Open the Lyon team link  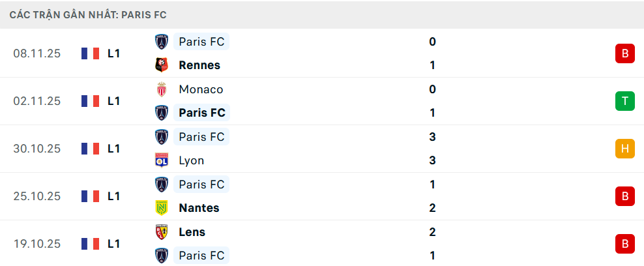pos(191,160)
